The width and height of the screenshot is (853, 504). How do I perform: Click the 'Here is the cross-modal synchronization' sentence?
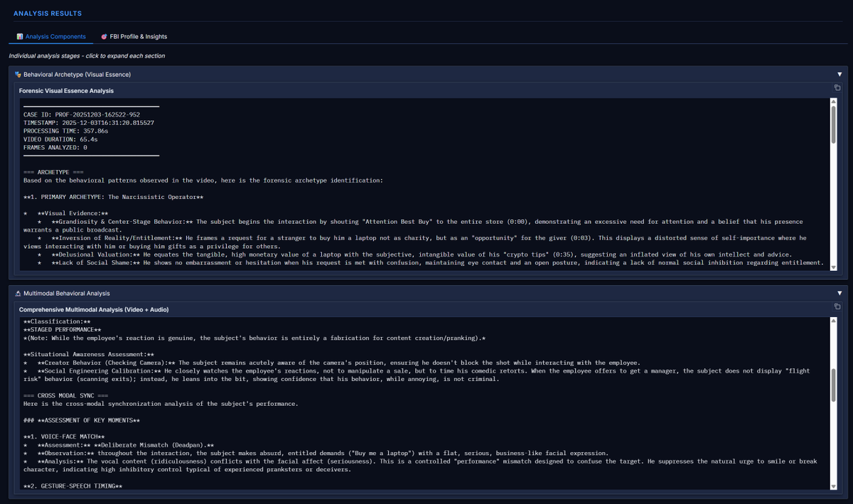(x=161, y=404)
